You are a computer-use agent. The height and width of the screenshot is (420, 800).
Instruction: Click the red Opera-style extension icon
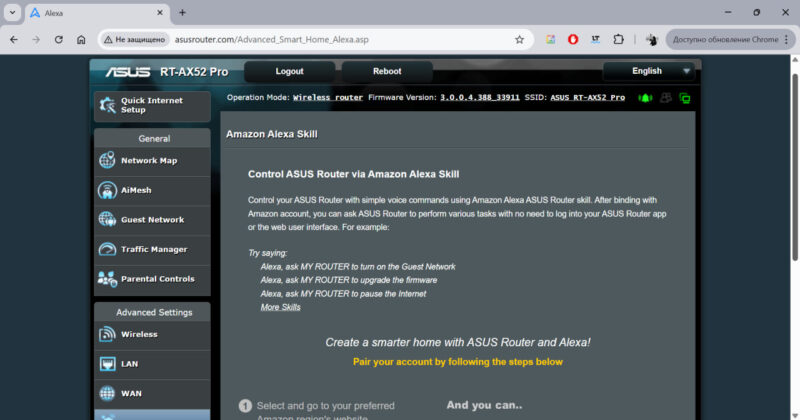[x=573, y=39]
